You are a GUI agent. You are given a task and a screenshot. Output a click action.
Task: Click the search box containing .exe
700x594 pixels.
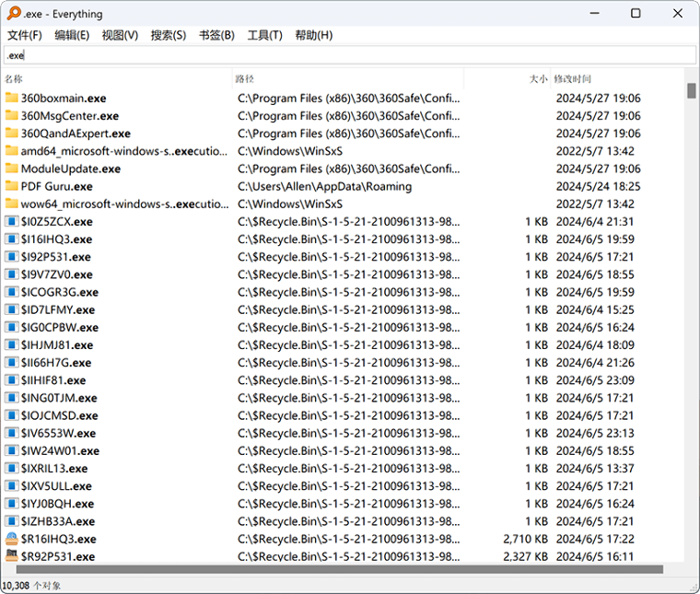click(x=350, y=55)
